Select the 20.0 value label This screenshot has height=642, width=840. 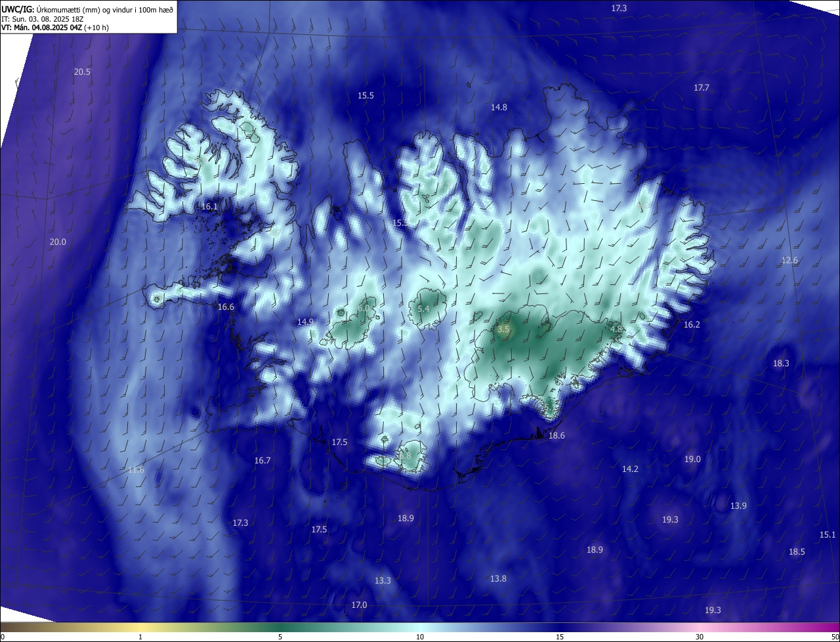click(x=58, y=242)
